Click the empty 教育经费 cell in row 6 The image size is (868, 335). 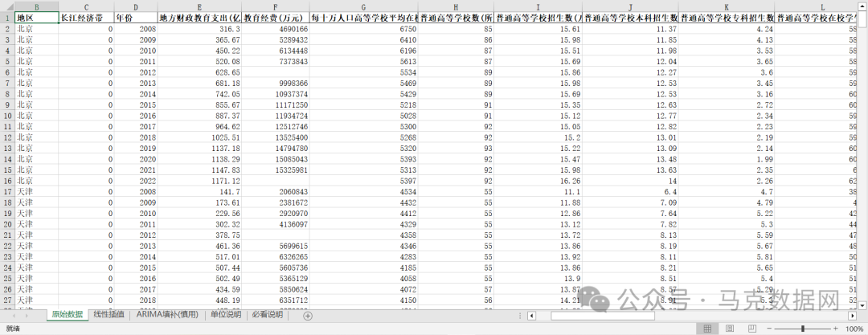click(x=276, y=72)
